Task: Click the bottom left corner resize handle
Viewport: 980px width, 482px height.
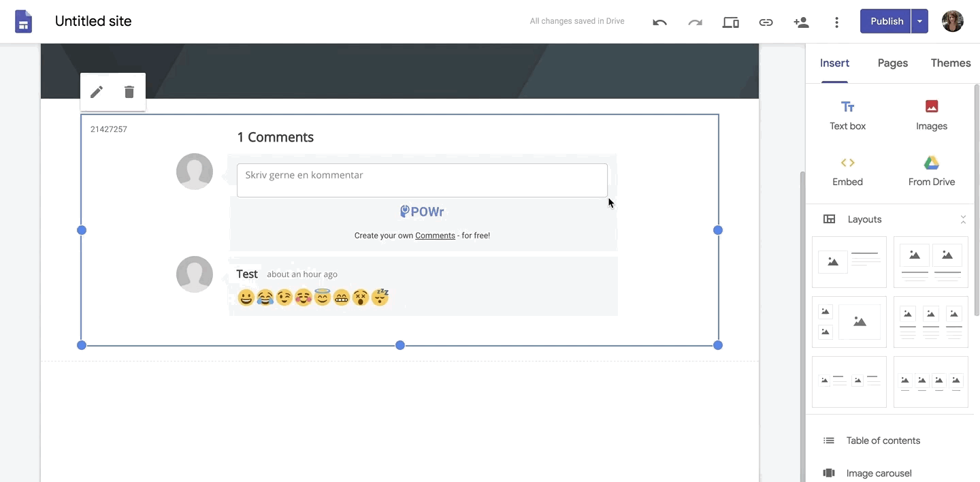Action: click(82, 345)
